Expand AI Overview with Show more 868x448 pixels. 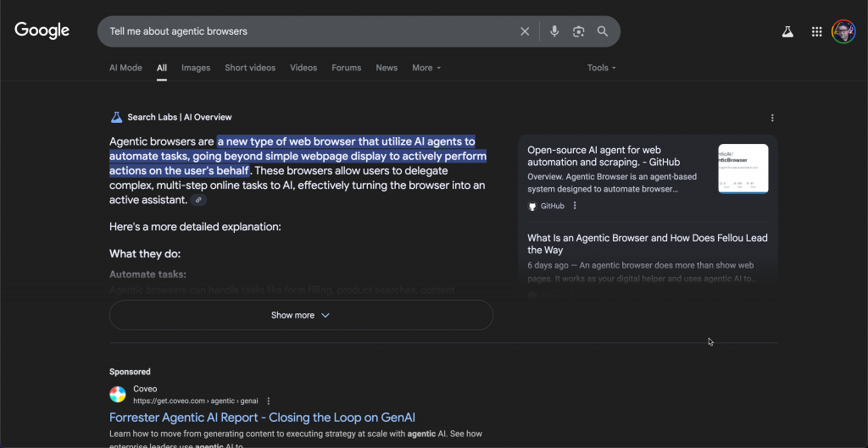301,315
